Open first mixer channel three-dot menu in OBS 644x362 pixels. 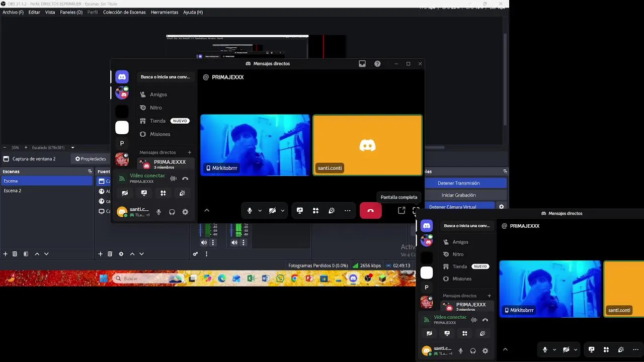(x=213, y=242)
